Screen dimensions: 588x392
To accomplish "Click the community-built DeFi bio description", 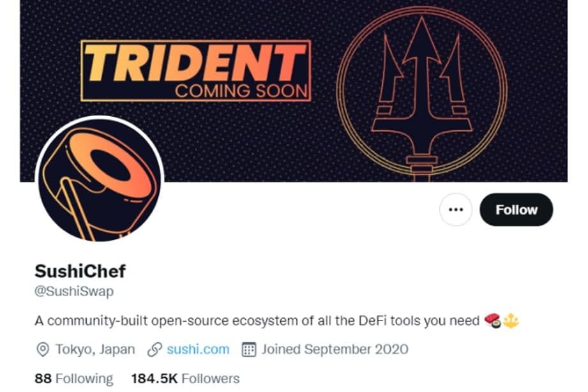I will (x=257, y=320).
